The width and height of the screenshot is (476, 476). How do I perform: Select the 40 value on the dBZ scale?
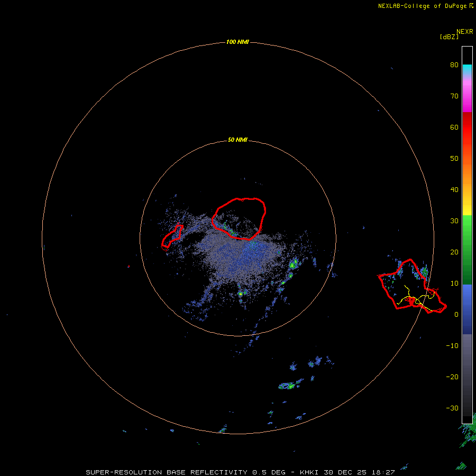point(454,190)
